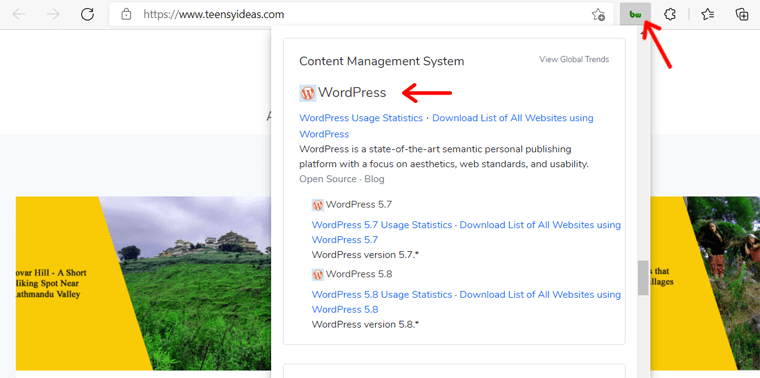
Task: Click the WordPress 5.8 logo icon
Action: (x=317, y=275)
